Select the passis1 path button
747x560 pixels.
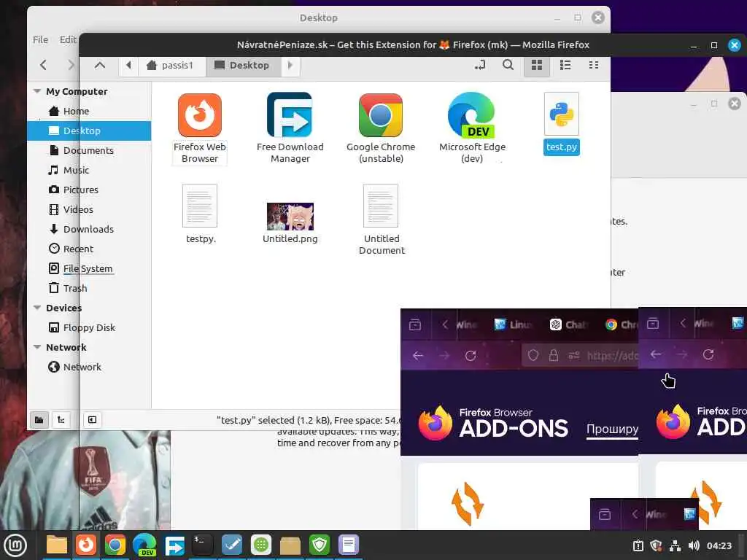coord(171,65)
